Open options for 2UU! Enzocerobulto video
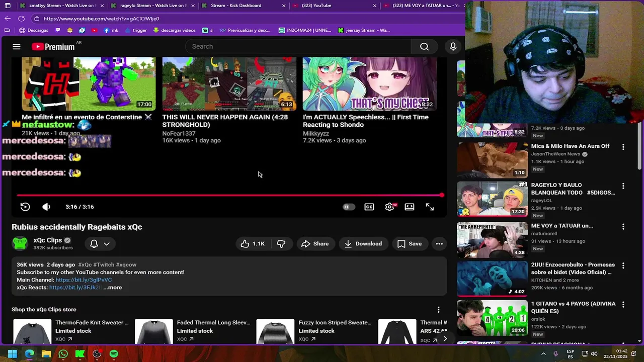 pyautogui.click(x=623, y=265)
